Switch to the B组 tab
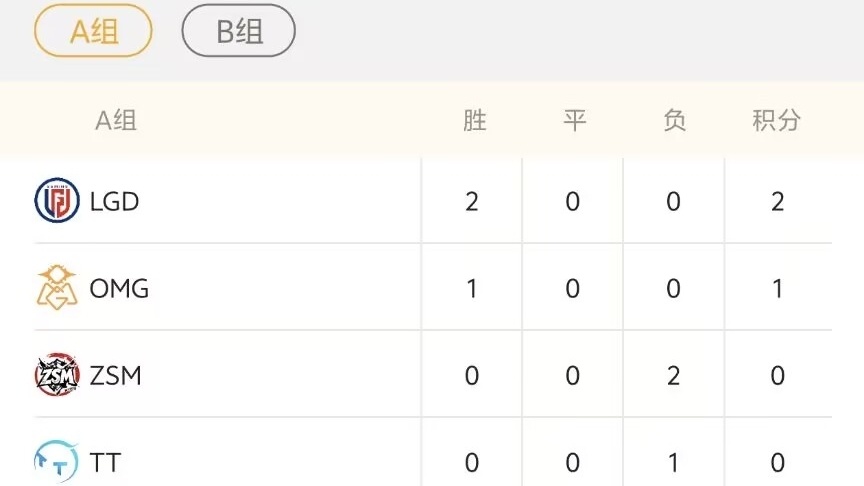This screenshot has height=486, width=864. click(x=239, y=31)
